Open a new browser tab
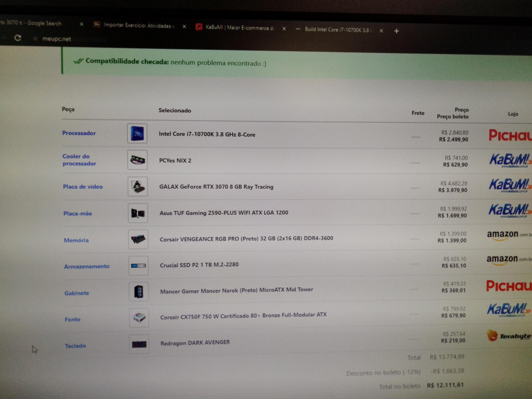 (x=396, y=31)
